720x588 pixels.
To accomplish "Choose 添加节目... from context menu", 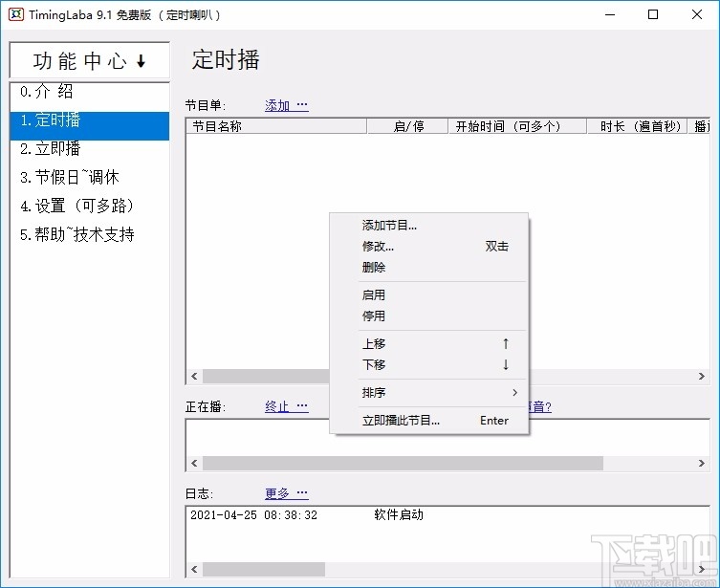I will [x=429, y=226].
